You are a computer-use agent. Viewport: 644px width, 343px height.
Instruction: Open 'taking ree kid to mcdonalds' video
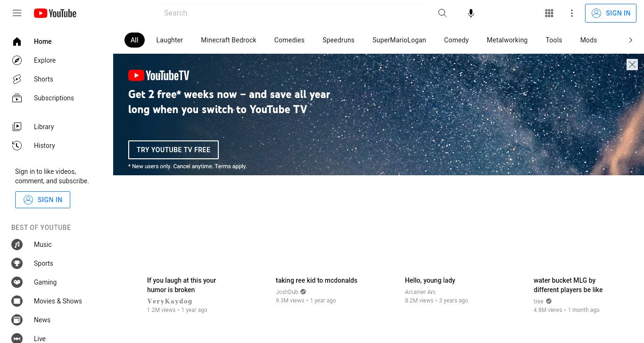point(316,280)
